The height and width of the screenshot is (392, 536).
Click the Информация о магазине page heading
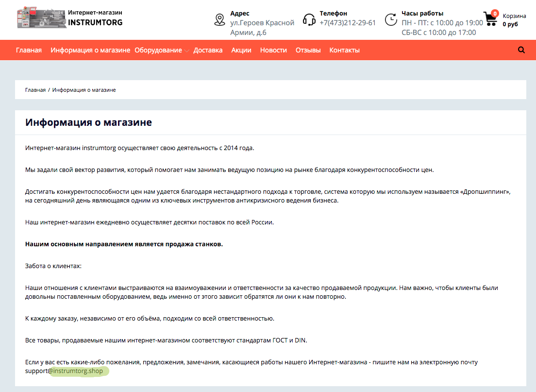(88, 122)
